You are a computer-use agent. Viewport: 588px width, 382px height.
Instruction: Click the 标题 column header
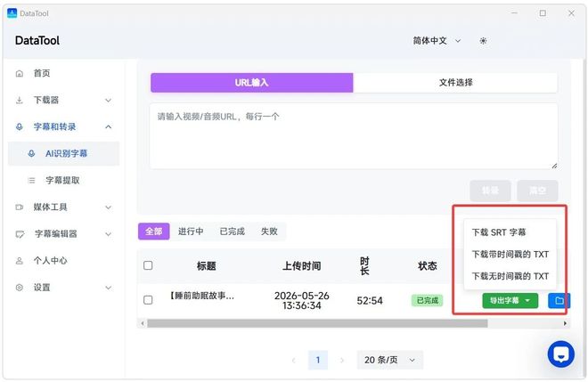207,266
